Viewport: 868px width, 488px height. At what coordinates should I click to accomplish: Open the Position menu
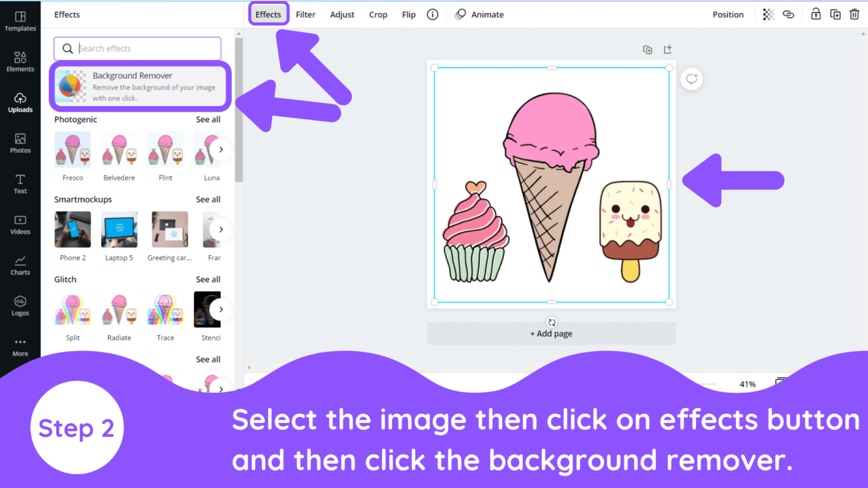coord(728,14)
